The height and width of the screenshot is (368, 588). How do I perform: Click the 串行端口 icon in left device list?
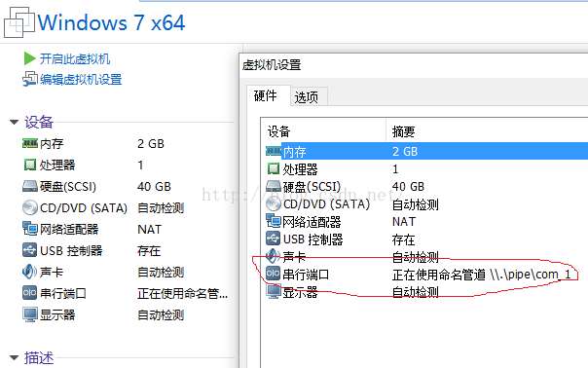pos(30,293)
